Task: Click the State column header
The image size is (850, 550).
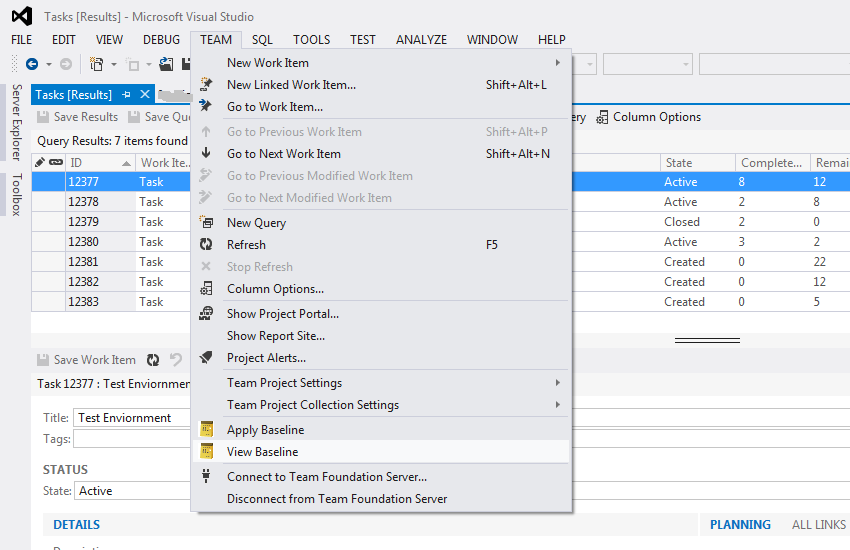Action: click(698, 163)
